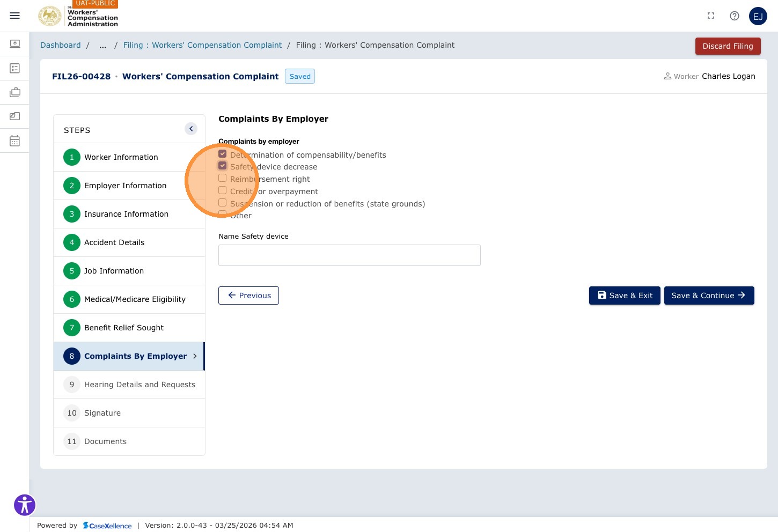Open the Dashboard breadcrumb link
This screenshot has width=778, height=532.
click(x=61, y=45)
